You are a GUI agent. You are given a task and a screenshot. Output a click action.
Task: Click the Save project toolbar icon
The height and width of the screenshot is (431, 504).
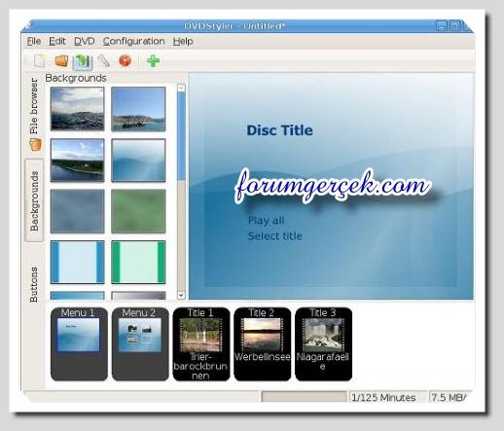[x=83, y=61]
